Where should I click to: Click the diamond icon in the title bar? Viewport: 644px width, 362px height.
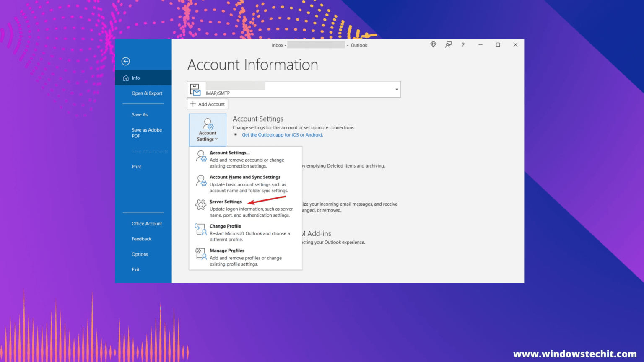433,44
